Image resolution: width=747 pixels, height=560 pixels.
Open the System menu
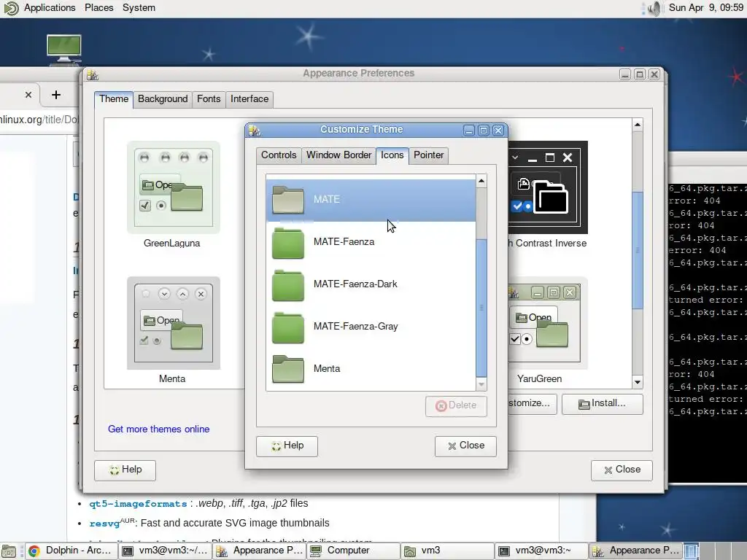[139, 7]
